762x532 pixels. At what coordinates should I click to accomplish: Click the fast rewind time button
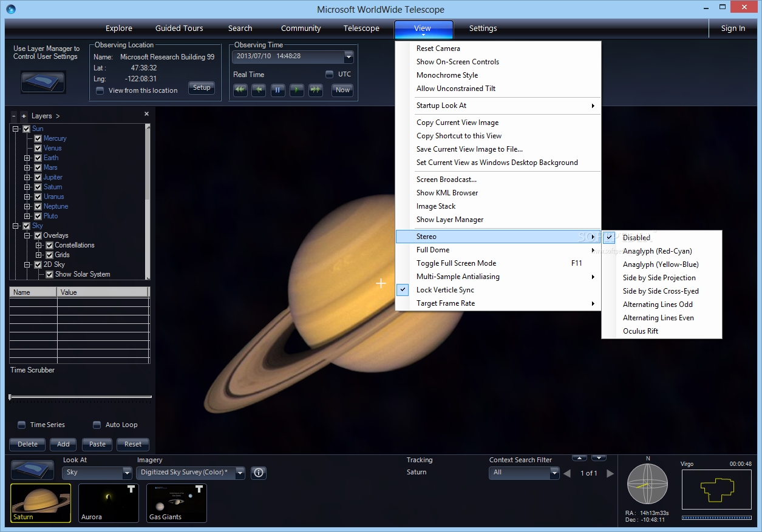point(240,90)
